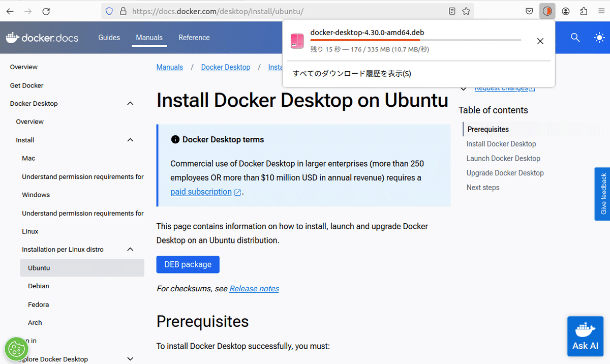
Task: Switch to the Guides tab
Action: coord(109,37)
